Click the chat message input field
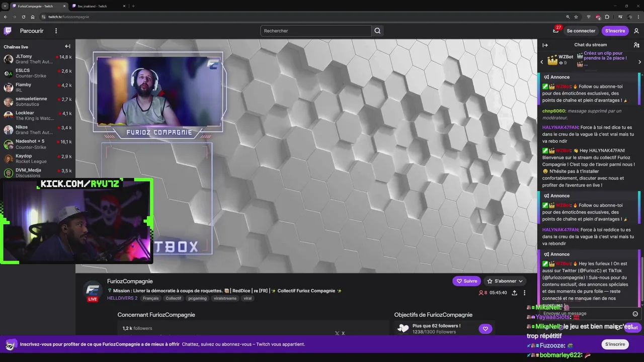 pos(586,314)
